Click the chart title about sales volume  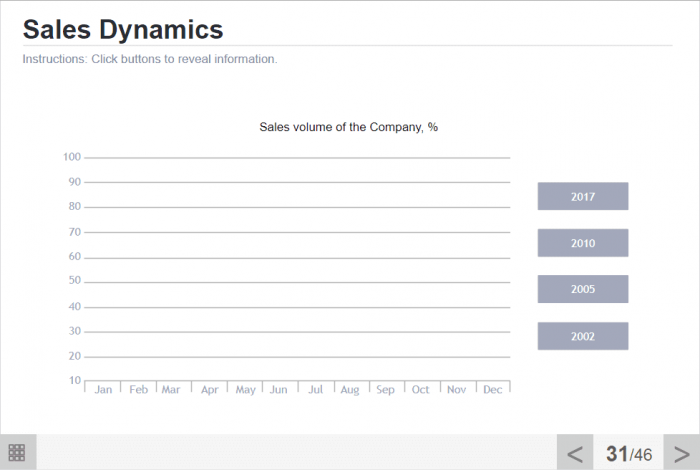[x=348, y=127]
